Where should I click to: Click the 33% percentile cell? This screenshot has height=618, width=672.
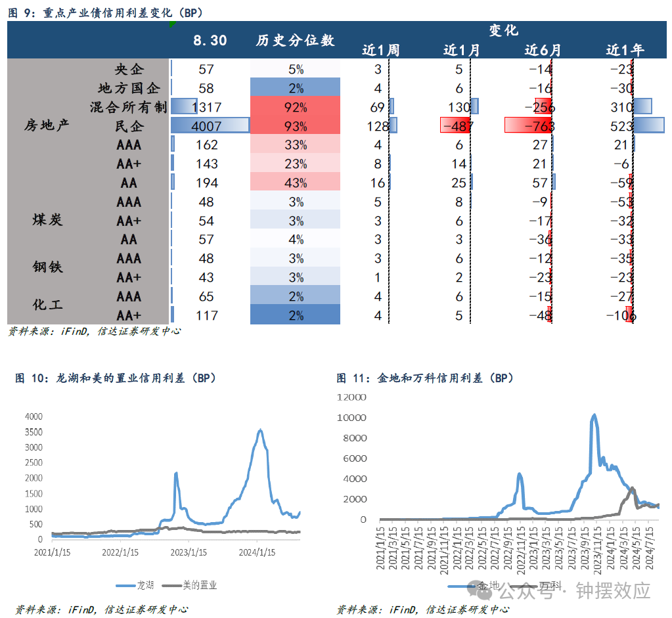pos(296,145)
